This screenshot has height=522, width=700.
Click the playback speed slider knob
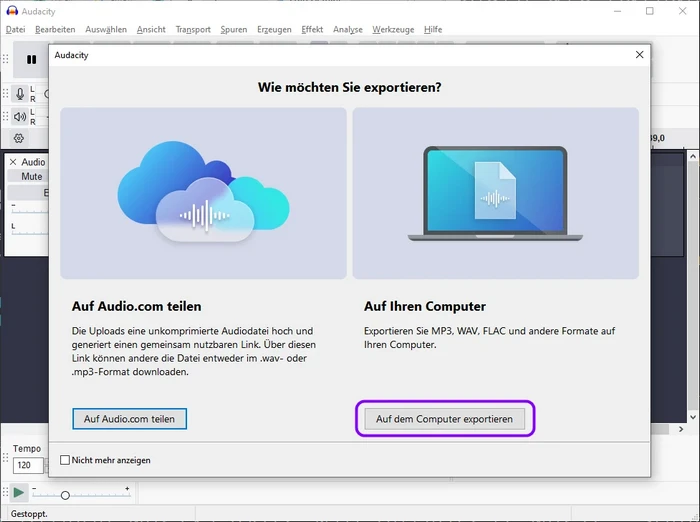tap(65, 495)
